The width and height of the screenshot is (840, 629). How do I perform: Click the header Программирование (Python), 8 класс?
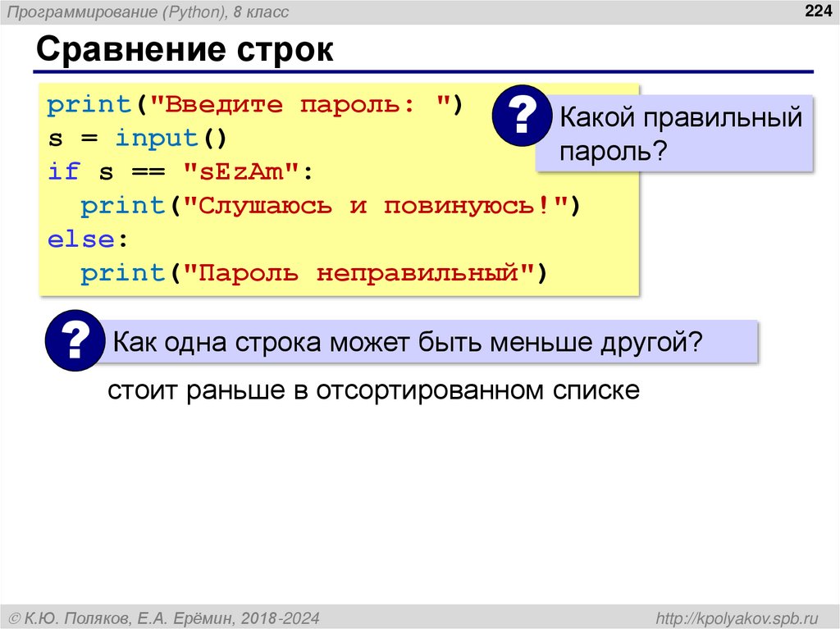(x=148, y=11)
